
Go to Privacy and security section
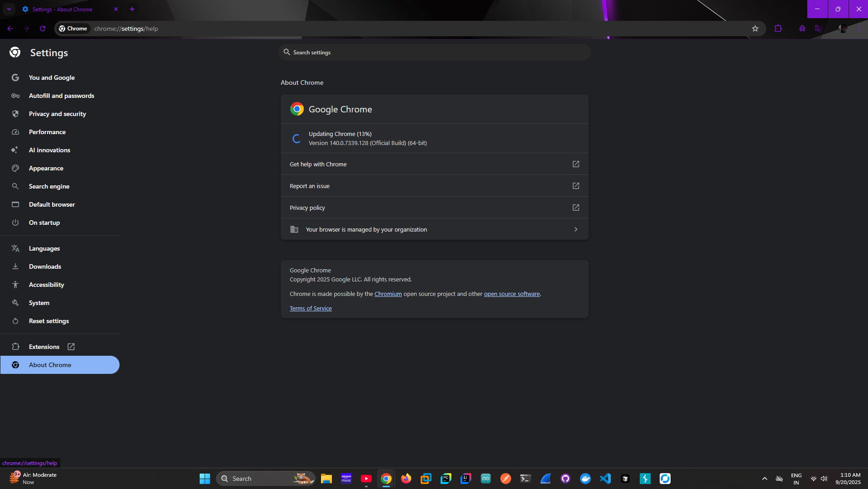point(60,114)
